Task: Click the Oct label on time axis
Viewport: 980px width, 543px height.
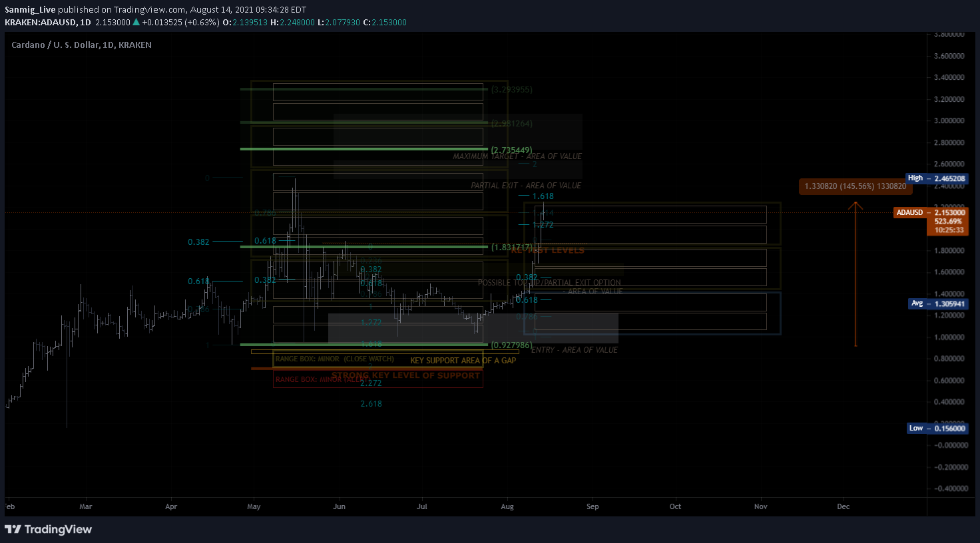Action: click(x=675, y=506)
